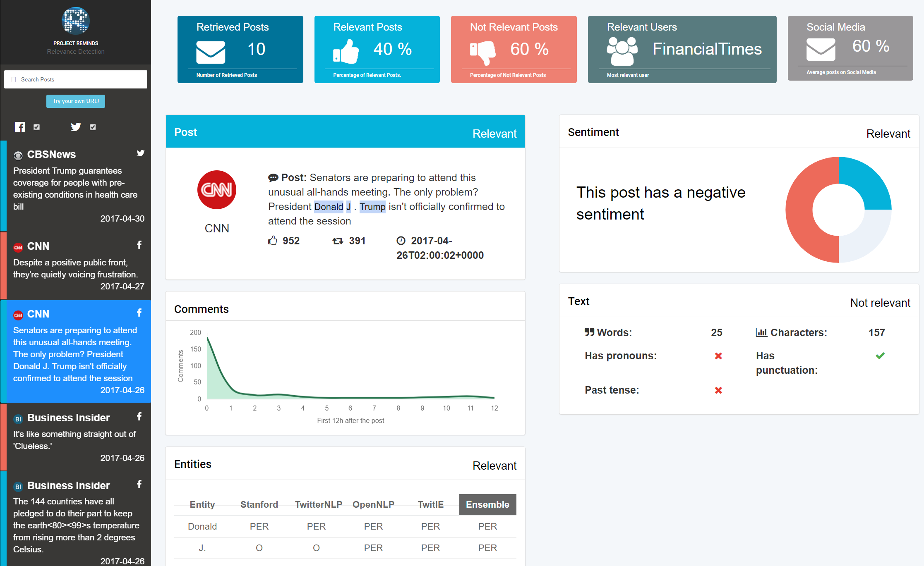This screenshot has height=566, width=924.
Task: Click the 'Donald' entity row cell
Action: (202, 526)
